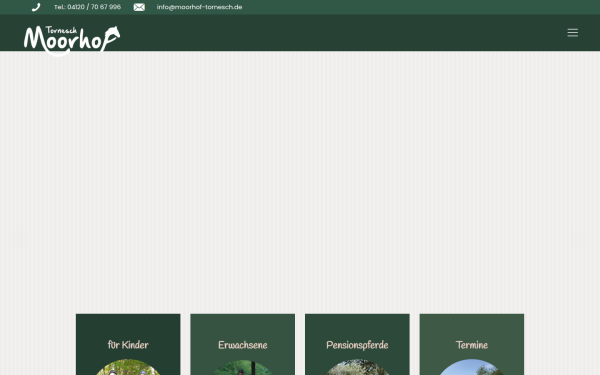Click the phone handset icon
The height and width of the screenshot is (375, 600).
click(x=36, y=7)
